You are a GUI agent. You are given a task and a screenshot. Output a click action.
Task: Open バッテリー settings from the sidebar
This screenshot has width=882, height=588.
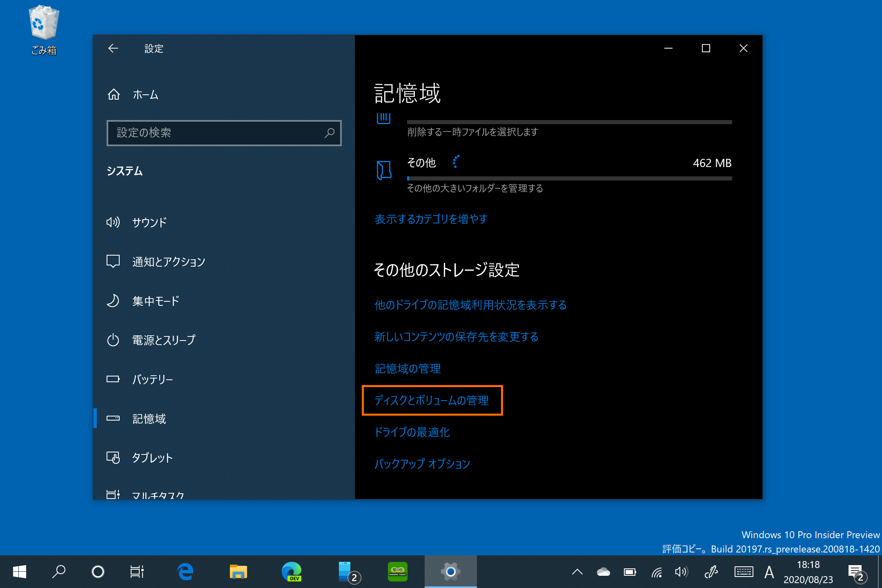[x=153, y=379]
